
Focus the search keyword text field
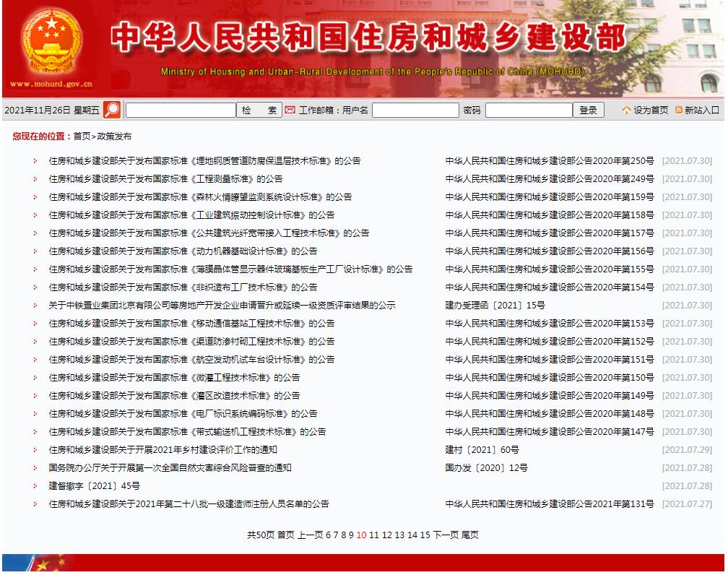181,110
